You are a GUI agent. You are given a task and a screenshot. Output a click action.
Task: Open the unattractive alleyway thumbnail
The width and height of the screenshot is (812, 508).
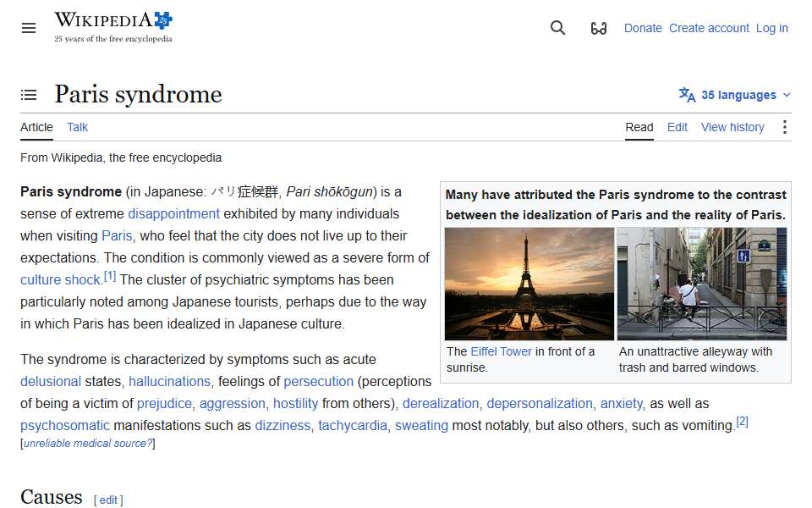[702, 284]
